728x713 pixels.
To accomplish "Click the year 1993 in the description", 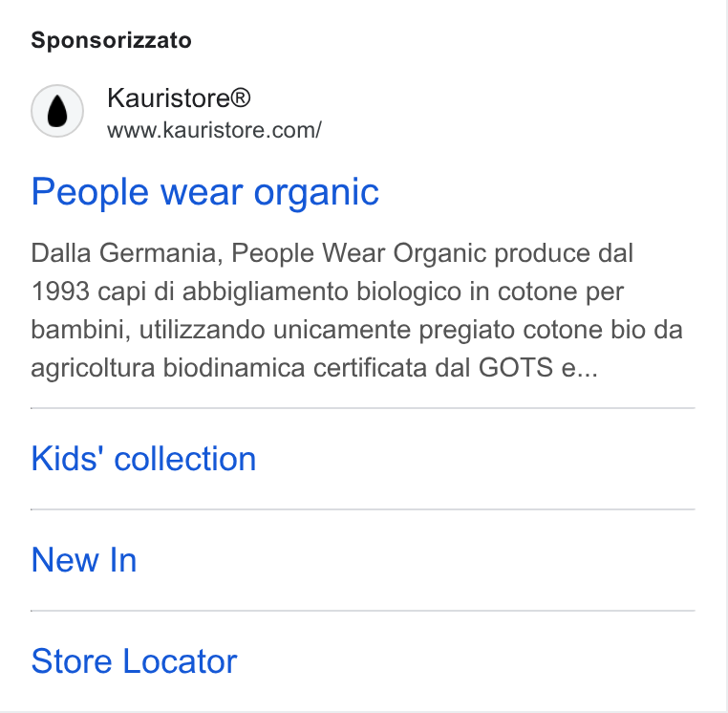I will tap(60, 292).
